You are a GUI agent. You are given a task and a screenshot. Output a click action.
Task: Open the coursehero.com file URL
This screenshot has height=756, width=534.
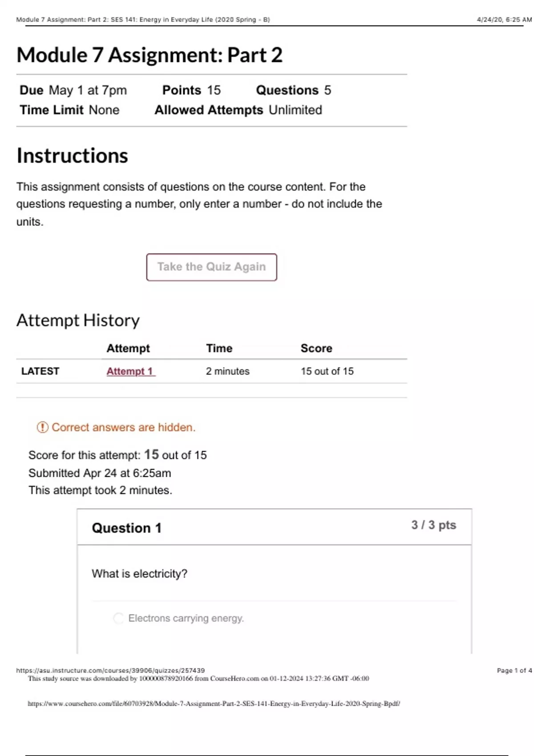pos(214,704)
